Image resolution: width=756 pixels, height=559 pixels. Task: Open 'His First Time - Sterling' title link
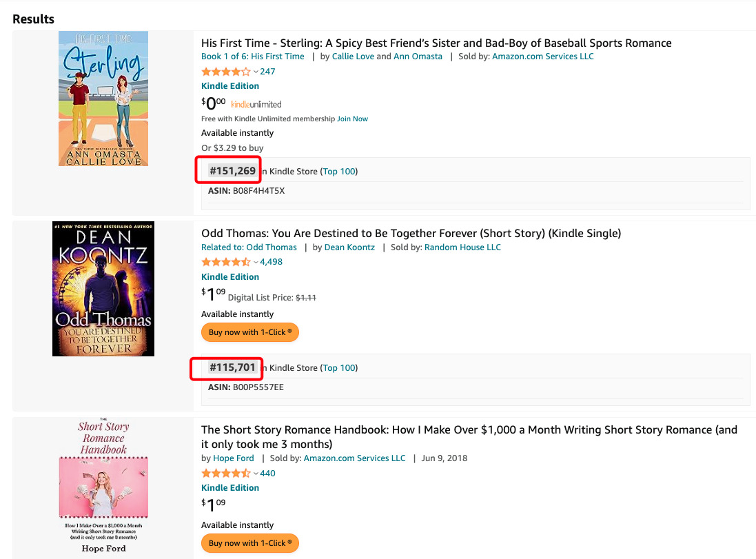[436, 43]
